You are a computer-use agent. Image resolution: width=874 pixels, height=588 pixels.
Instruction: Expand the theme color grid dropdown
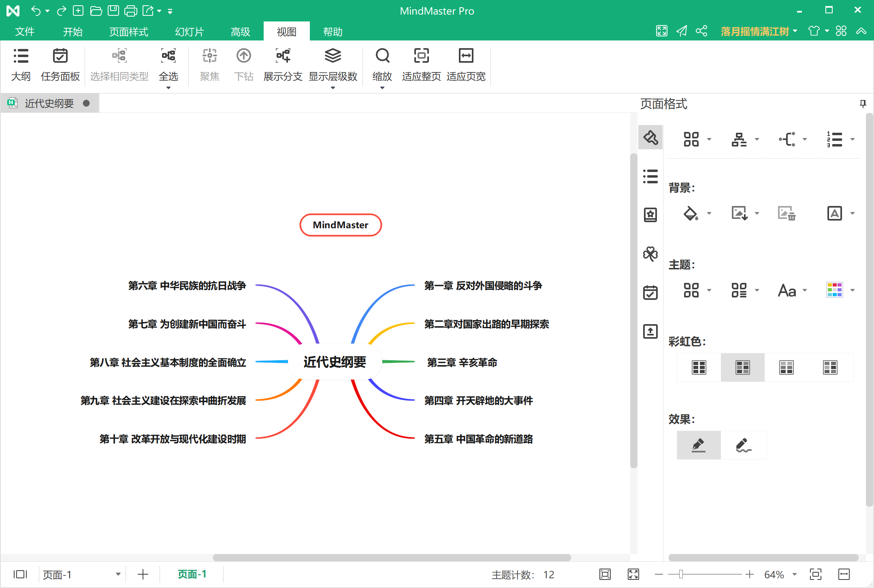coord(853,290)
